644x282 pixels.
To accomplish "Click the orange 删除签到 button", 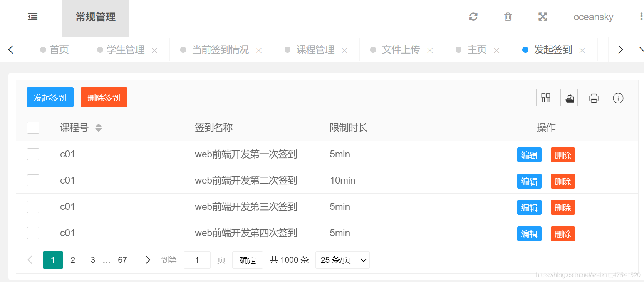I will 104,97.
